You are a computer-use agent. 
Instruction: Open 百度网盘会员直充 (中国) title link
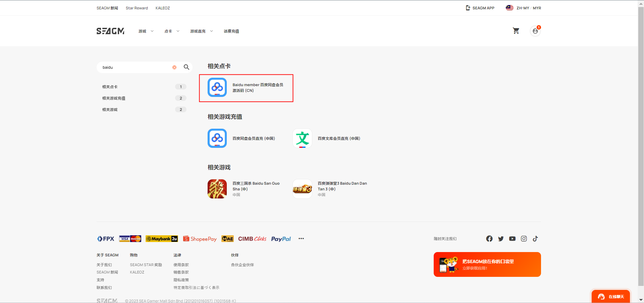254,138
